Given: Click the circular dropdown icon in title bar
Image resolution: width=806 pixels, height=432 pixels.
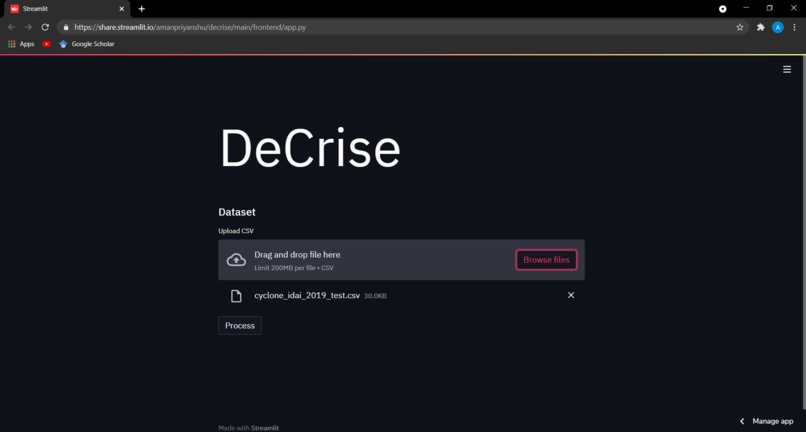Looking at the screenshot, I should pyautogui.click(x=723, y=9).
